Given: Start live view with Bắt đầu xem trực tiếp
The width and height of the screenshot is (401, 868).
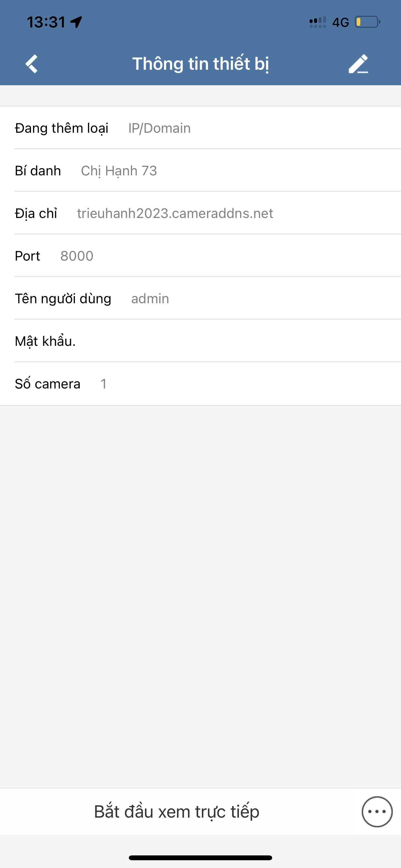Looking at the screenshot, I should click(177, 811).
